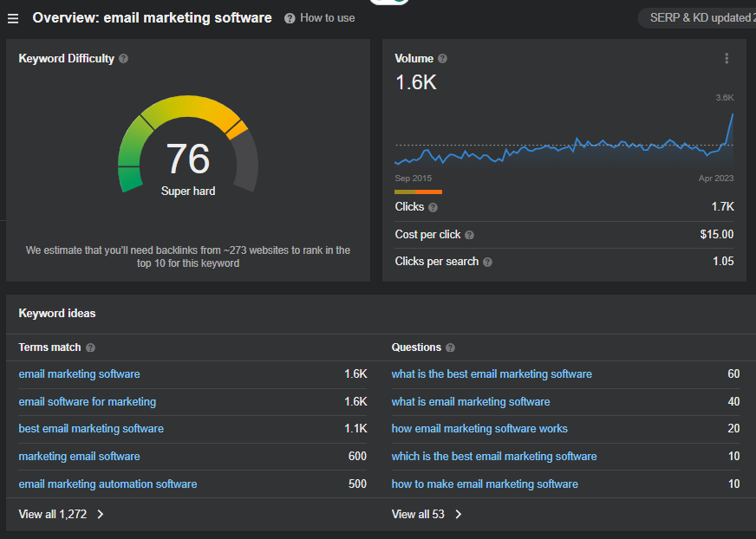Click the volume trend chart peak
This screenshot has height=539, width=756.
[733, 115]
